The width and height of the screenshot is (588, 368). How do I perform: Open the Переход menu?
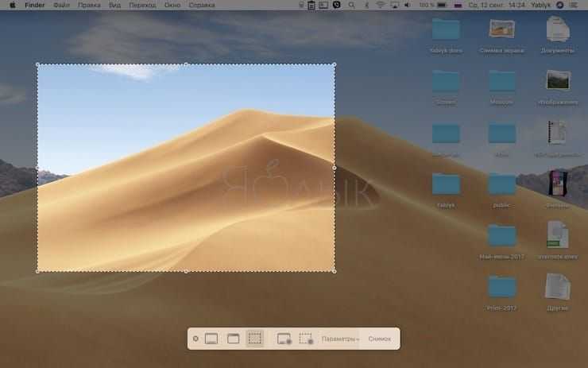[x=142, y=5]
